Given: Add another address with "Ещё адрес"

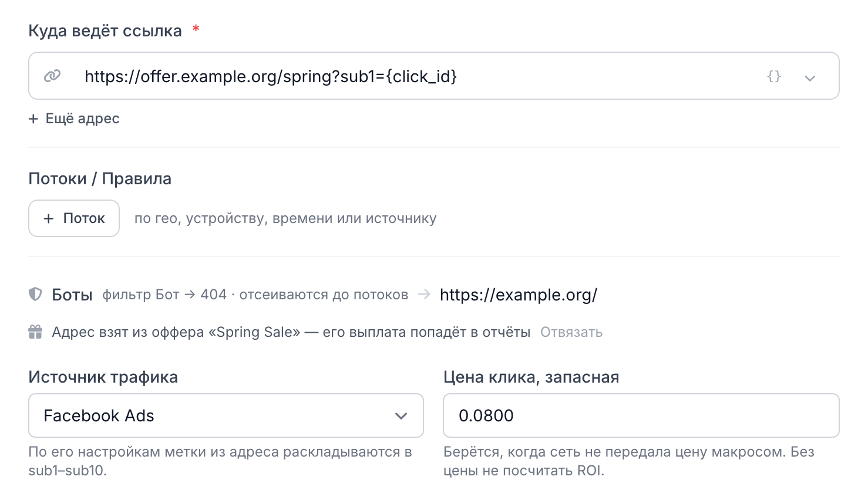Looking at the screenshot, I should (74, 119).
